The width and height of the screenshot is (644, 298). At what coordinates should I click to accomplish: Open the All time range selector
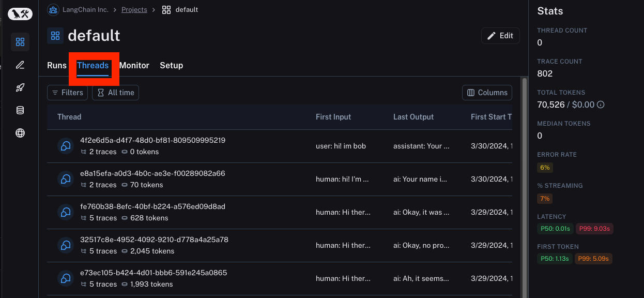point(115,93)
